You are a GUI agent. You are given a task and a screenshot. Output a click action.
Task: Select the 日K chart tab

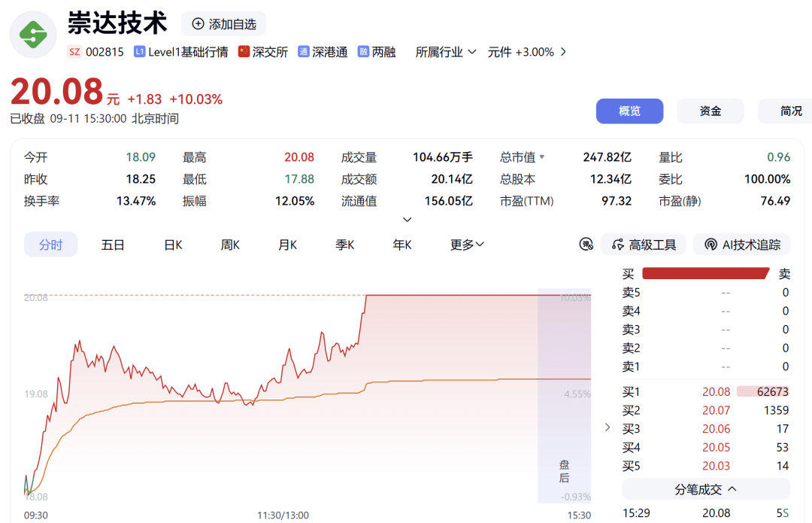[x=173, y=245]
